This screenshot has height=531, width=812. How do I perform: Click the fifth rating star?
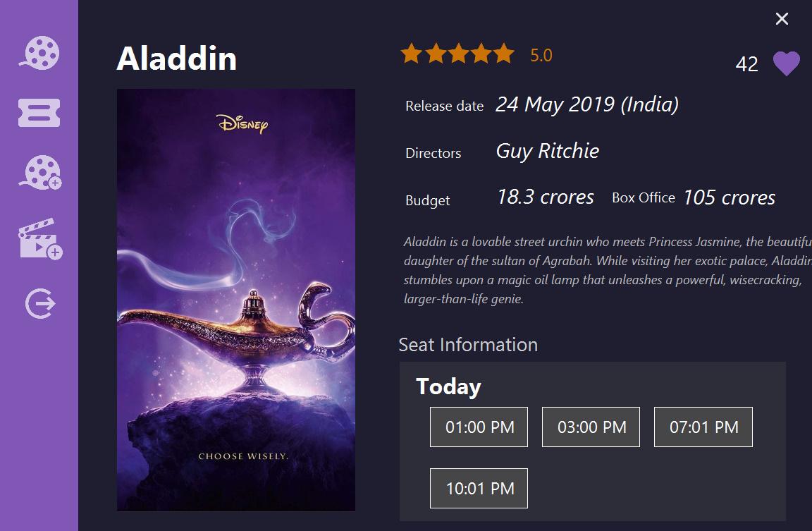pos(504,54)
